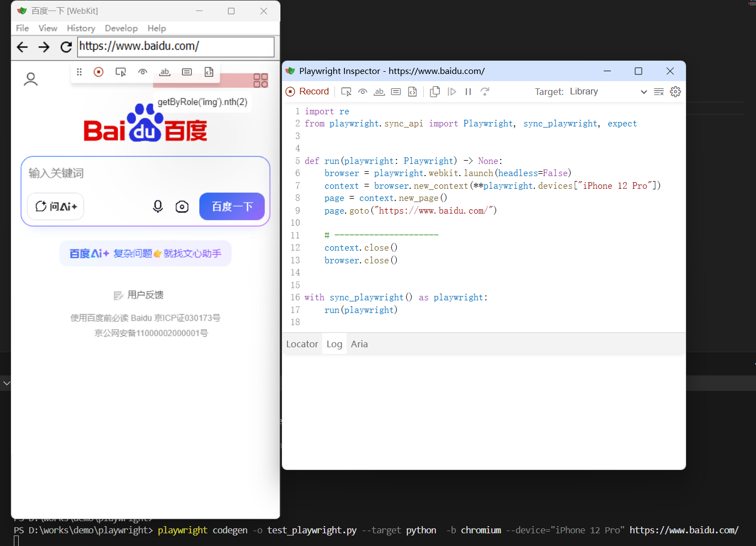Image resolution: width=756 pixels, height=546 pixels.
Task: Open the Develop menu in WebKit window
Action: click(x=121, y=28)
